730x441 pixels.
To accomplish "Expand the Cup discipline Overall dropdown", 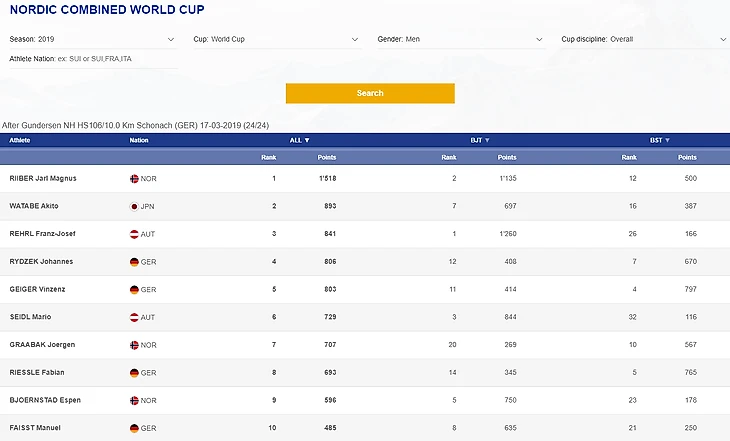I will point(644,40).
